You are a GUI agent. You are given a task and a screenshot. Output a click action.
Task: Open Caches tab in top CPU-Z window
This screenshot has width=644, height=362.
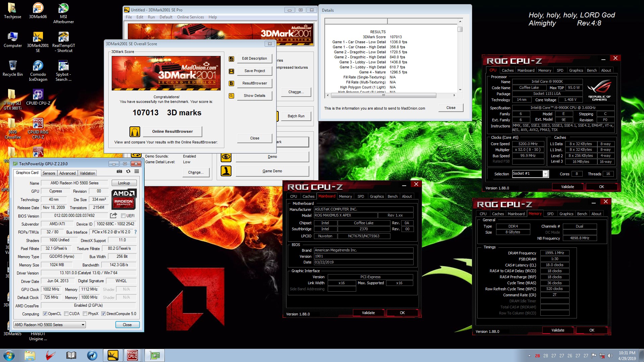pos(507,70)
